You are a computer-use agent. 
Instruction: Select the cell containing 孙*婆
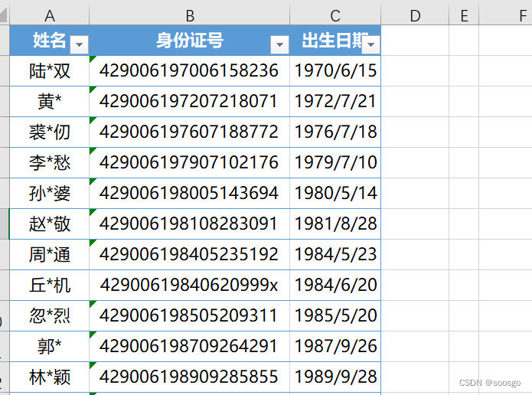pyautogui.click(x=50, y=193)
